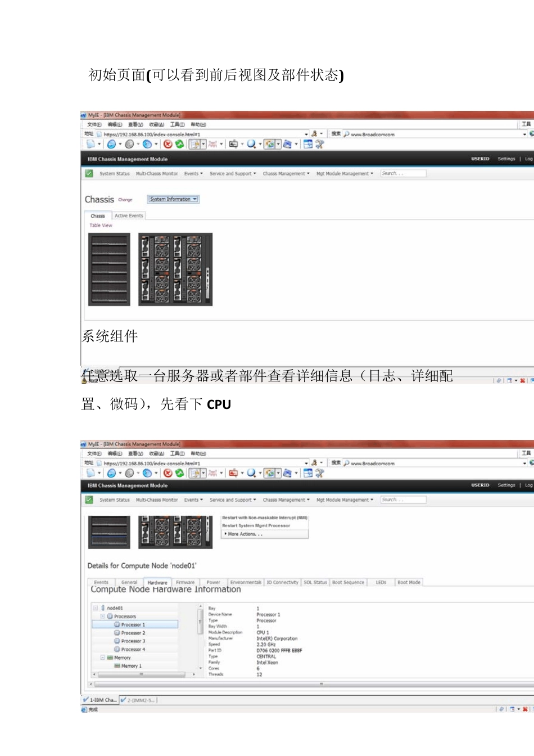Click blue back arrow icon in lower toolbar
This screenshot has height=756, width=534.
click(x=111, y=473)
